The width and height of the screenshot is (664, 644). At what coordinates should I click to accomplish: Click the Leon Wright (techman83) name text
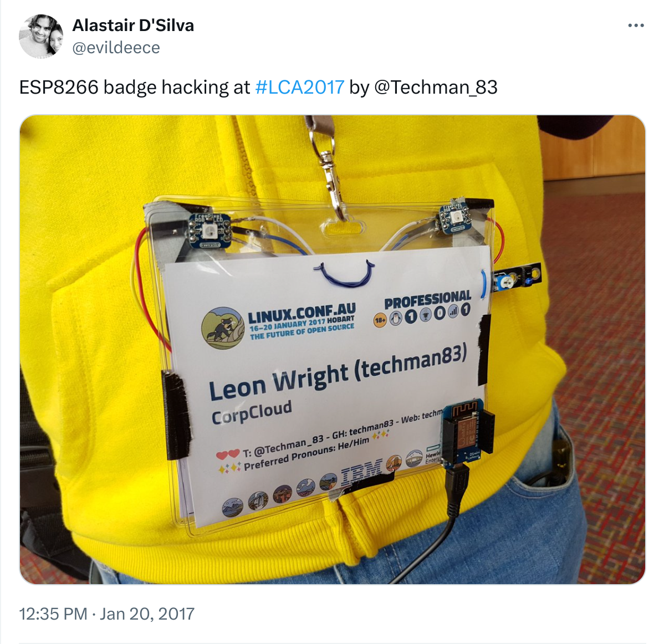pos(338,372)
